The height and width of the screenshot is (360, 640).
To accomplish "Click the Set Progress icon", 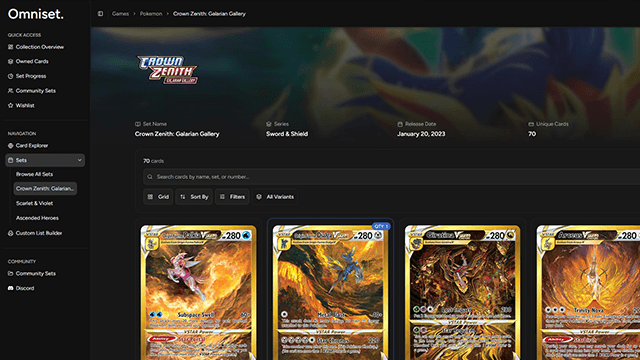I will 11,76.
